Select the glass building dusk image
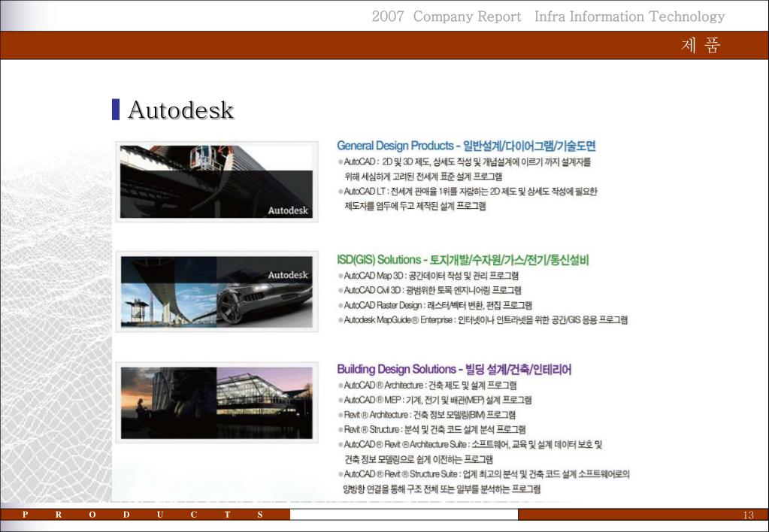The width and height of the screenshot is (769, 532). pos(216,403)
